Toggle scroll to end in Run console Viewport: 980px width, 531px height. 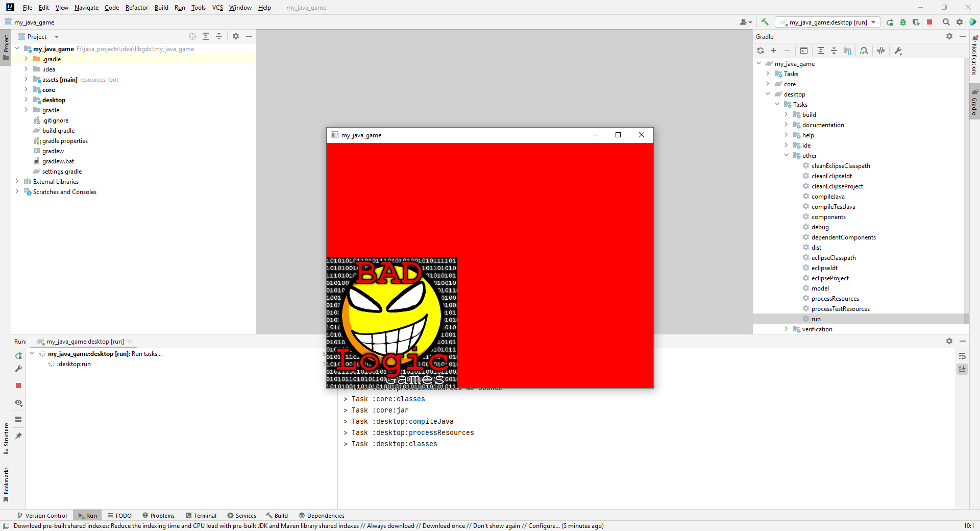962,369
